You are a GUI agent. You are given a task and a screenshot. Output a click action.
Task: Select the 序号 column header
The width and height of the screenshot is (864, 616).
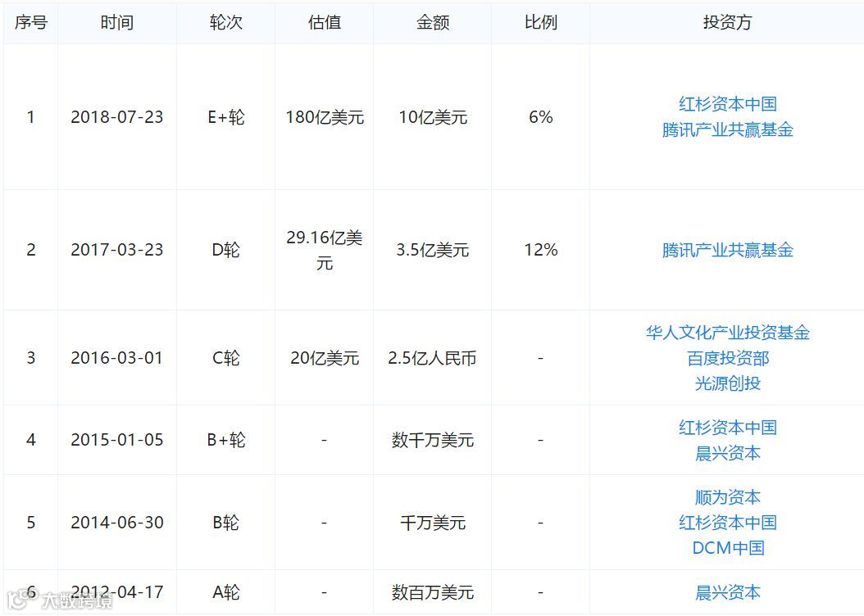(x=31, y=23)
